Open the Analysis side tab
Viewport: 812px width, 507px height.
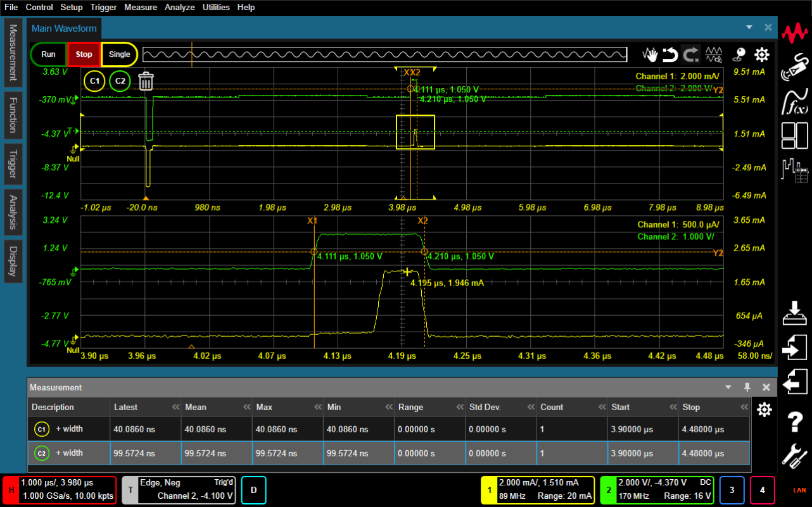point(13,211)
